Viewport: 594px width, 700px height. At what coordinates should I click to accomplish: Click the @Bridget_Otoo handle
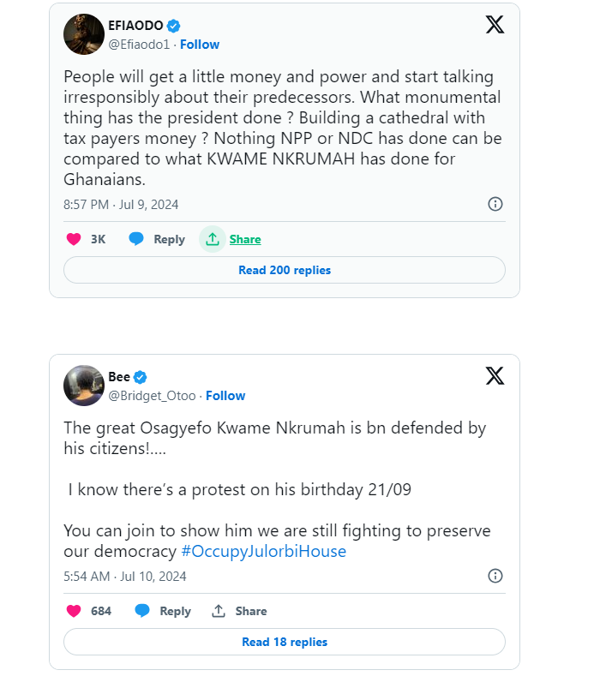tap(152, 396)
